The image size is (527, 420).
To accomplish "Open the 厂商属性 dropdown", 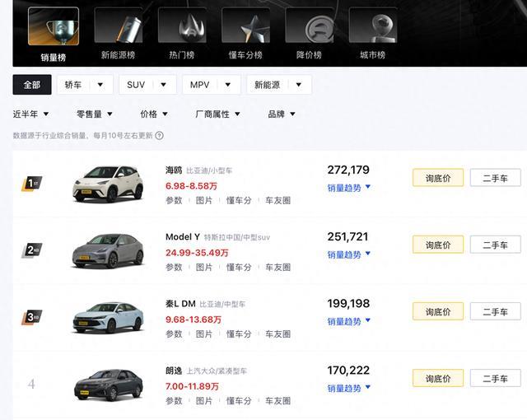I will click(x=217, y=114).
